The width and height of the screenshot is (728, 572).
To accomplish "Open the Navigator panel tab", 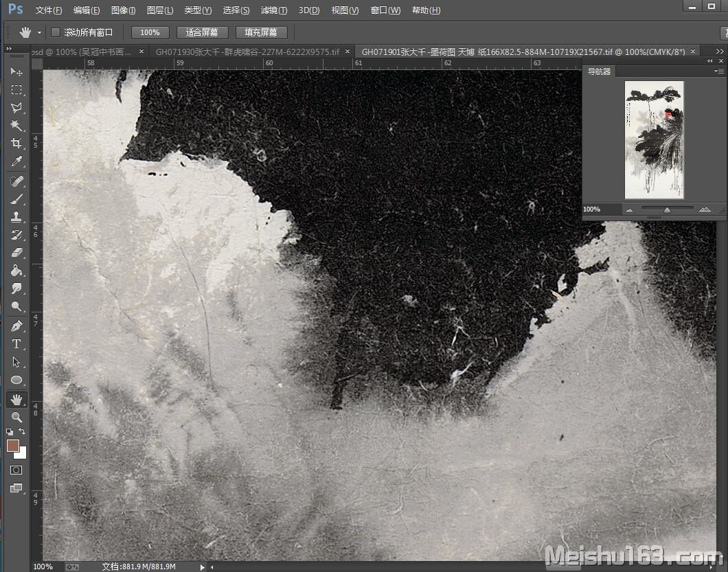I will (x=599, y=71).
